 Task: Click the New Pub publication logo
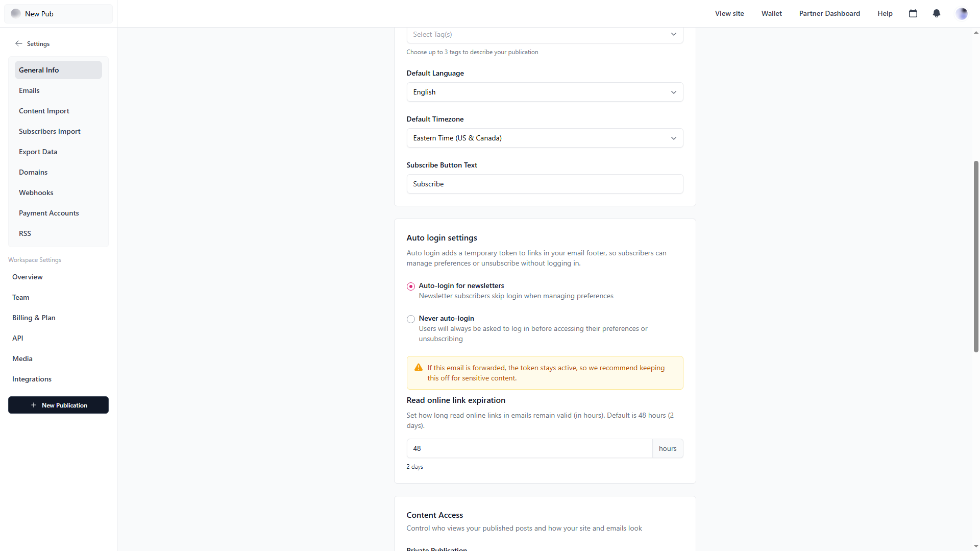click(16, 14)
